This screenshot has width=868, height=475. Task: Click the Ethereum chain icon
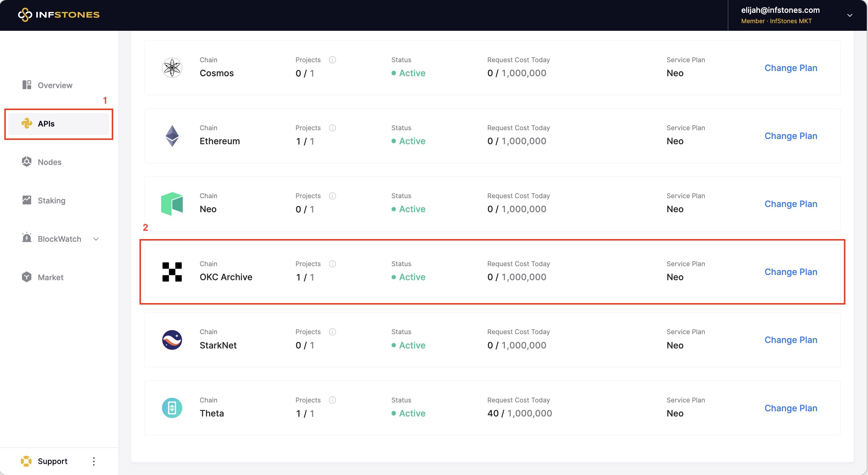pyautogui.click(x=172, y=136)
